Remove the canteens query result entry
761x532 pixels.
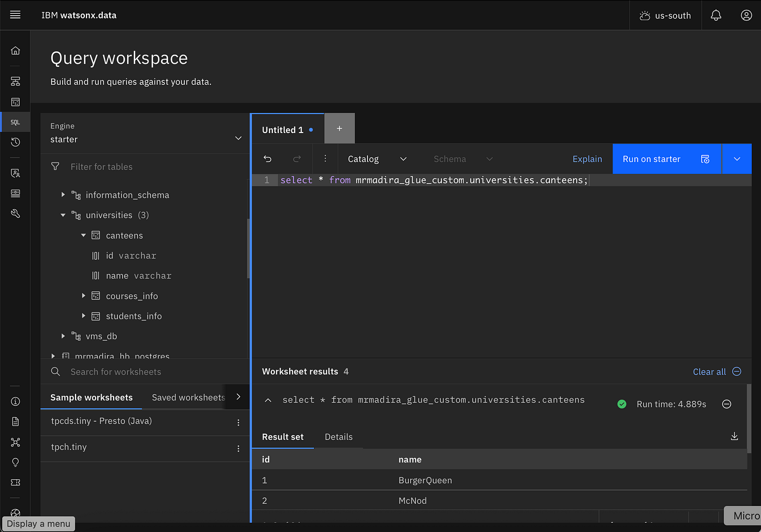[x=726, y=404]
